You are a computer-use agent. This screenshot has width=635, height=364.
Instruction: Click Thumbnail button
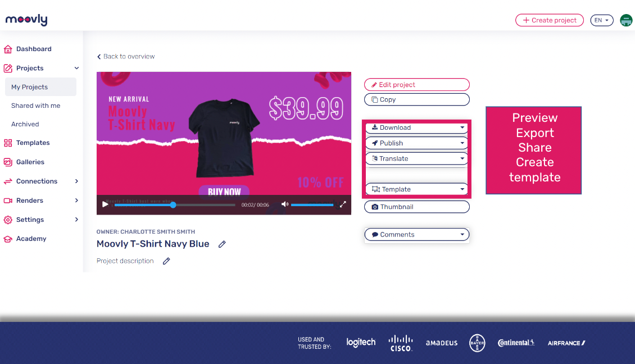[x=417, y=207]
